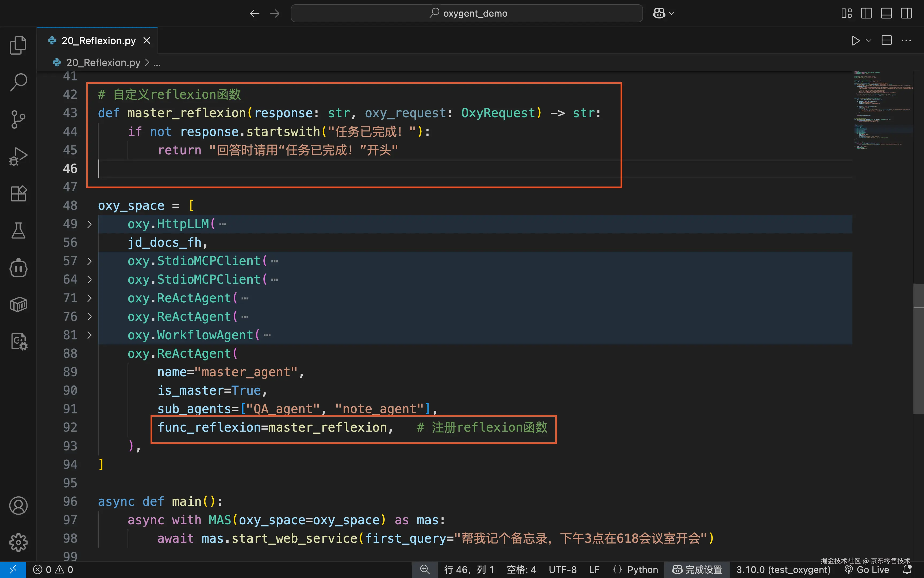The image size is (924, 578).
Task: Click line 46 column 1 cursor position indicator
Action: pyautogui.click(x=469, y=570)
